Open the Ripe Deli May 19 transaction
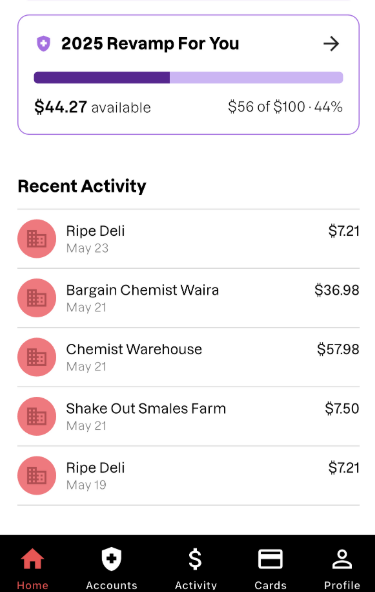Viewport: 375px width, 592px height. coord(188,476)
